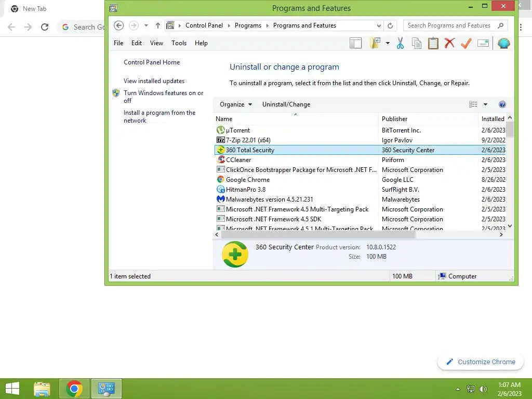Open the Tools menu
532x399 pixels.
click(179, 43)
